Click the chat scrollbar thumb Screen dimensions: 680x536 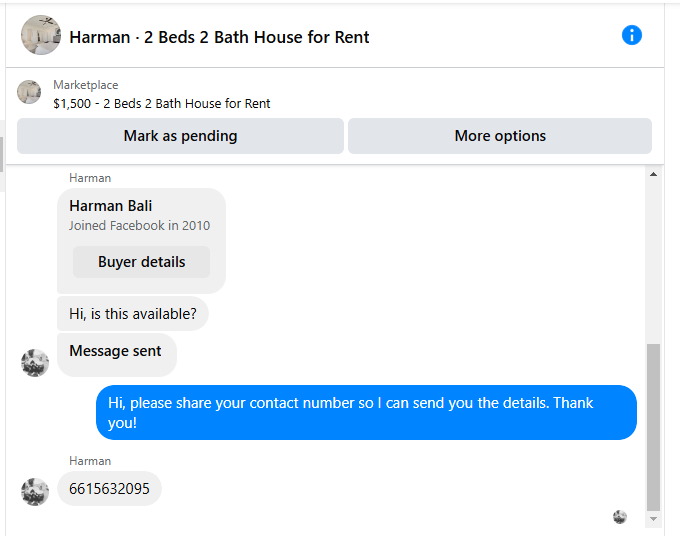653,427
